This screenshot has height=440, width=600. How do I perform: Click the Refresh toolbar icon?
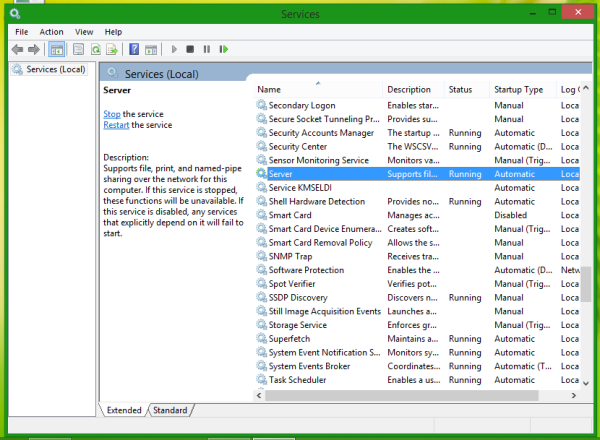(x=95, y=49)
